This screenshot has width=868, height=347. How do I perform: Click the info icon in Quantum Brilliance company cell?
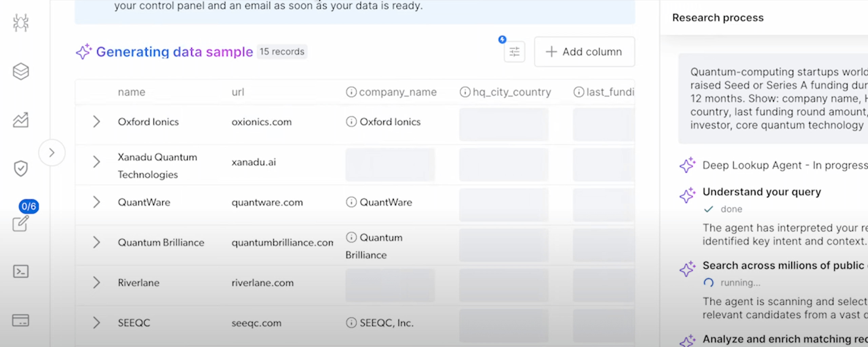[351, 237]
